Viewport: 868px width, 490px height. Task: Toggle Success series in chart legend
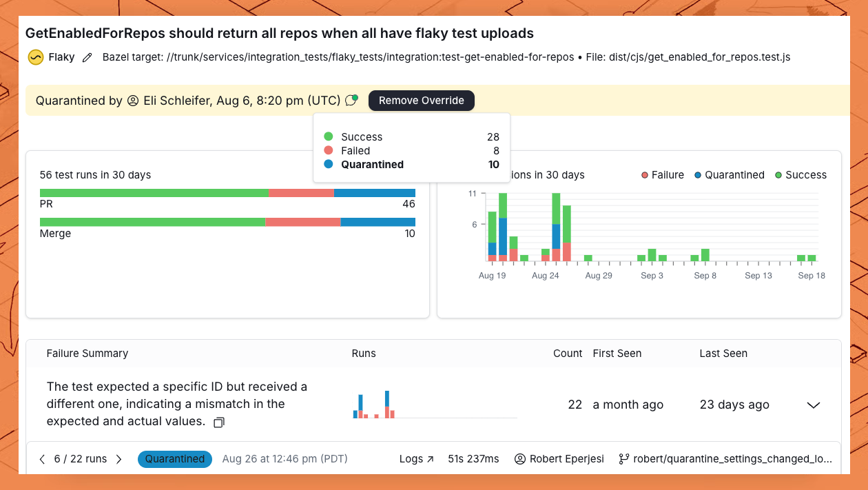pos(800,175)
